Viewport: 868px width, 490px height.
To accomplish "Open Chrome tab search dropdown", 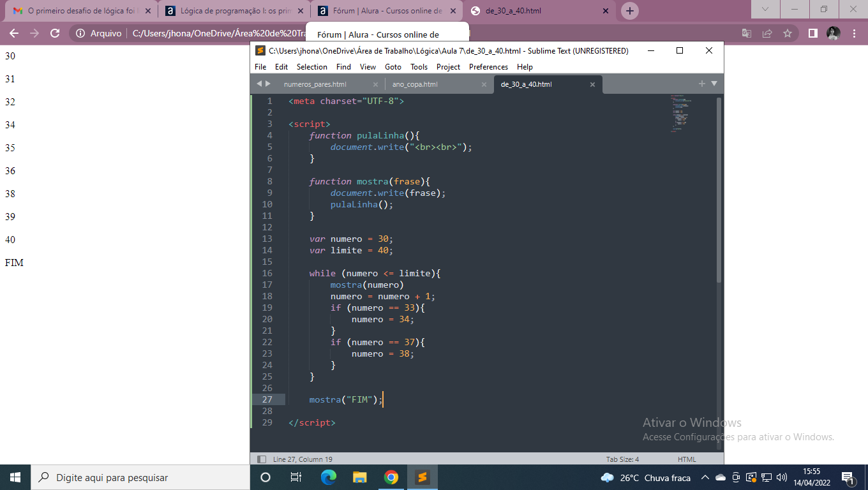I will 766,9.
